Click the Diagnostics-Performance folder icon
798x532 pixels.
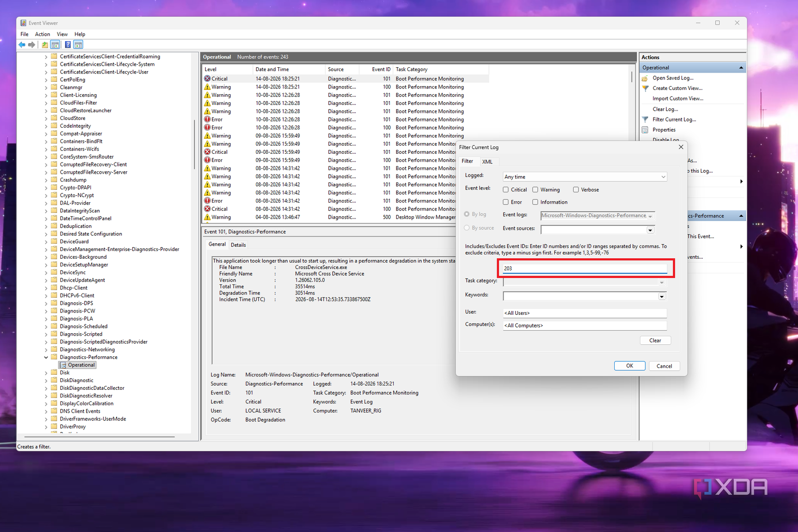tap(54, 357)
